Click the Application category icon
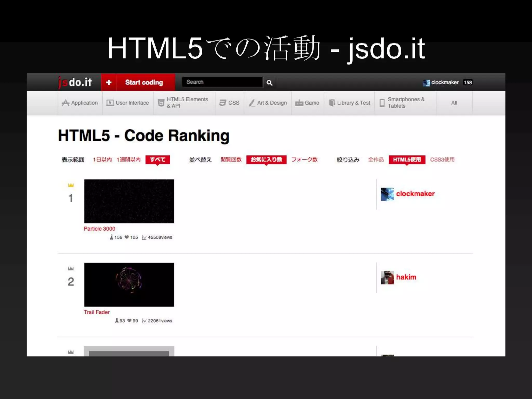532x399 pixels. coord(65,103)
